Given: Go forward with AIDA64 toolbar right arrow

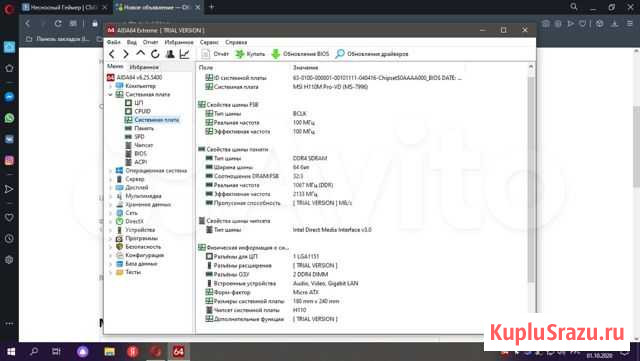Looking at the screenshot, I should click(126, 54).
